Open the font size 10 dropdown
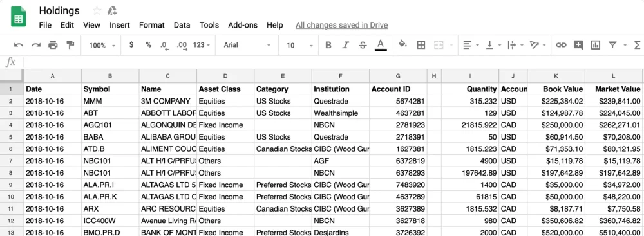644x236 pixels. (300, 45)
